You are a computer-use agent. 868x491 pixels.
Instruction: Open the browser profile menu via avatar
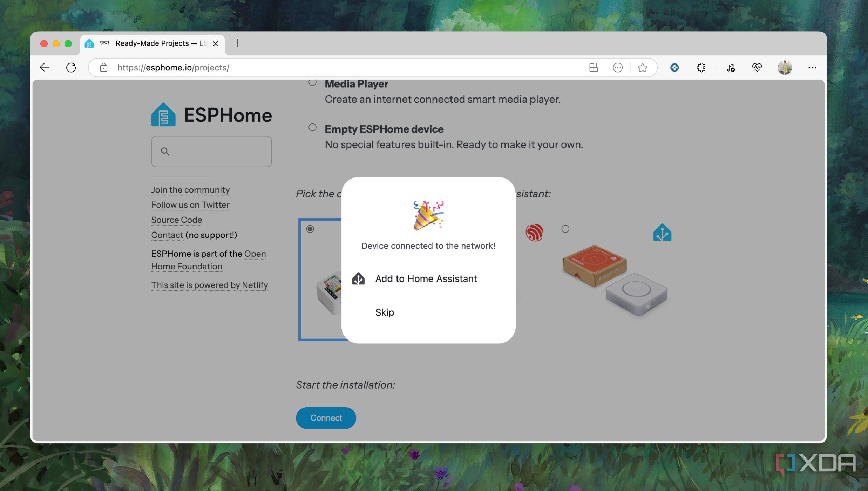785,67
